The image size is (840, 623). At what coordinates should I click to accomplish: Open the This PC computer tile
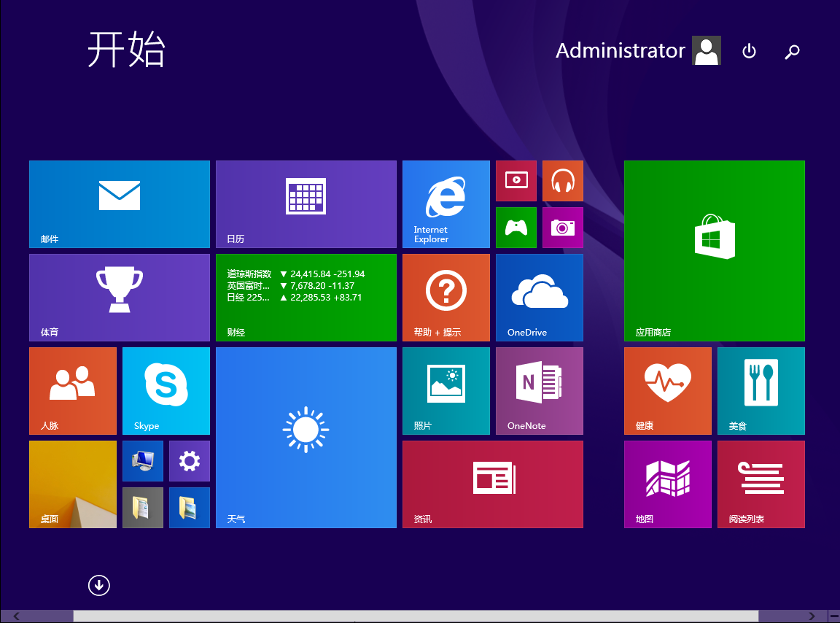pyautogui.click(x=142, y=460)
